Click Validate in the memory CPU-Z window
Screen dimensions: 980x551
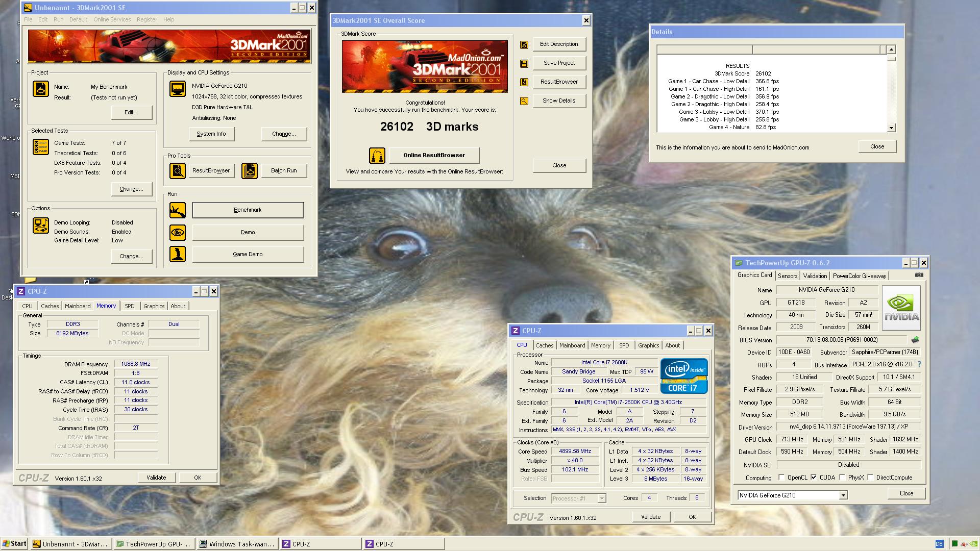pos(156,478)
